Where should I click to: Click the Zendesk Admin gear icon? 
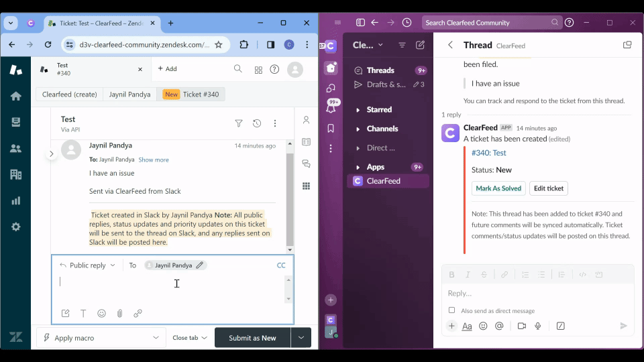(x=16, y=227)
